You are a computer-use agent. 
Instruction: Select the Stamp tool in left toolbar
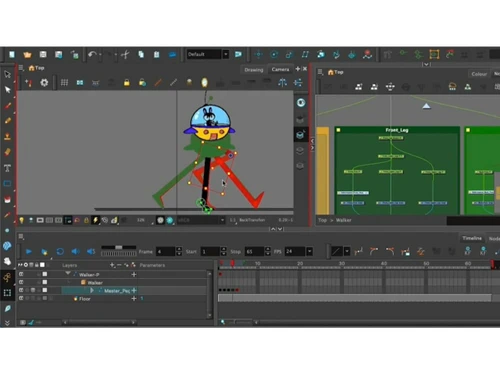tap(7, 136)
